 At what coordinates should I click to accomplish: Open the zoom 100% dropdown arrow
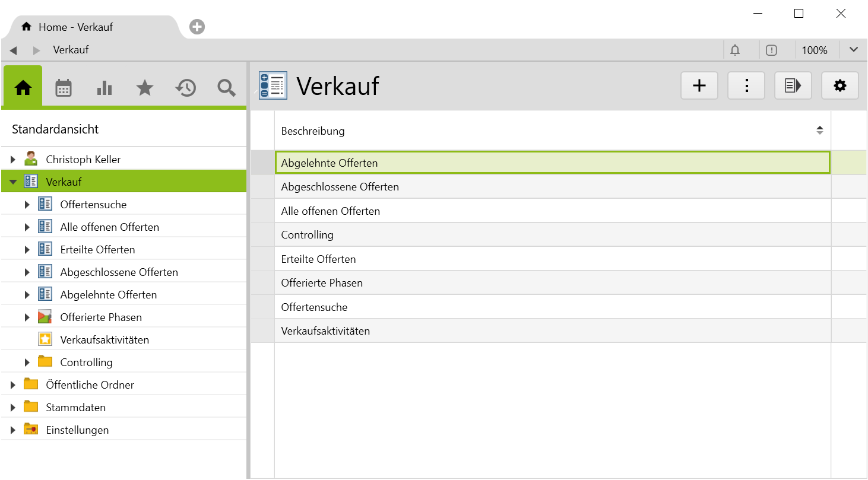tap(854, 50)
